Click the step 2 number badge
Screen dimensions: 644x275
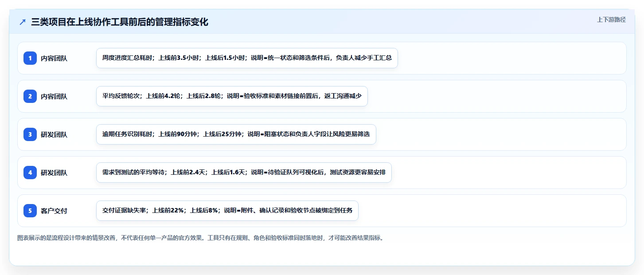pos(30,96)
